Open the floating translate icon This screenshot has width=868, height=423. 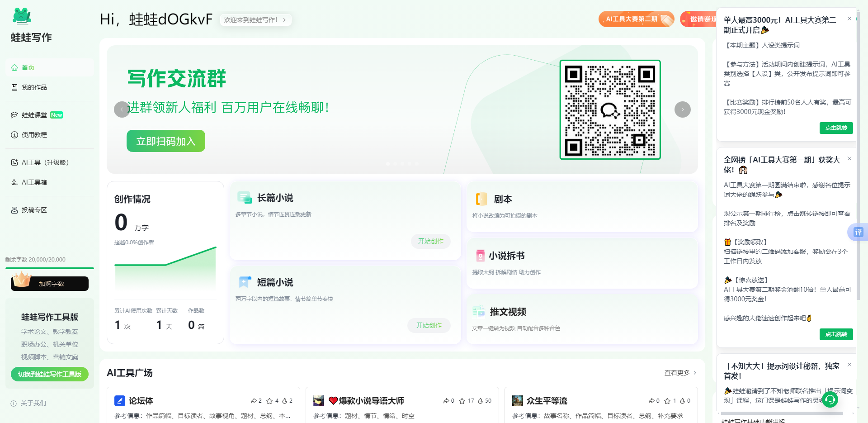point(858,232)
